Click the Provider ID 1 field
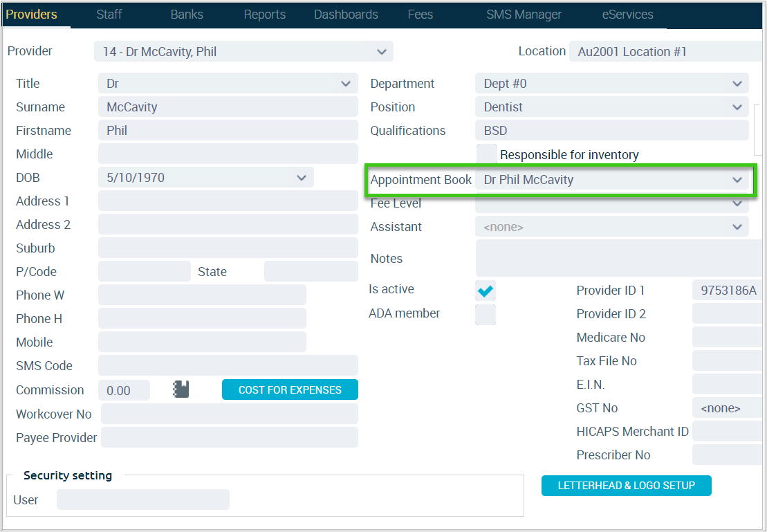767x532 pixels. pyautogui.click(x=728, y=291)
